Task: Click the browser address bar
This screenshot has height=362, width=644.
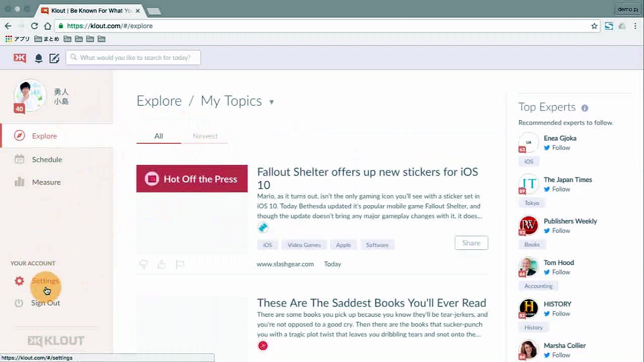Action: (327, 26)
